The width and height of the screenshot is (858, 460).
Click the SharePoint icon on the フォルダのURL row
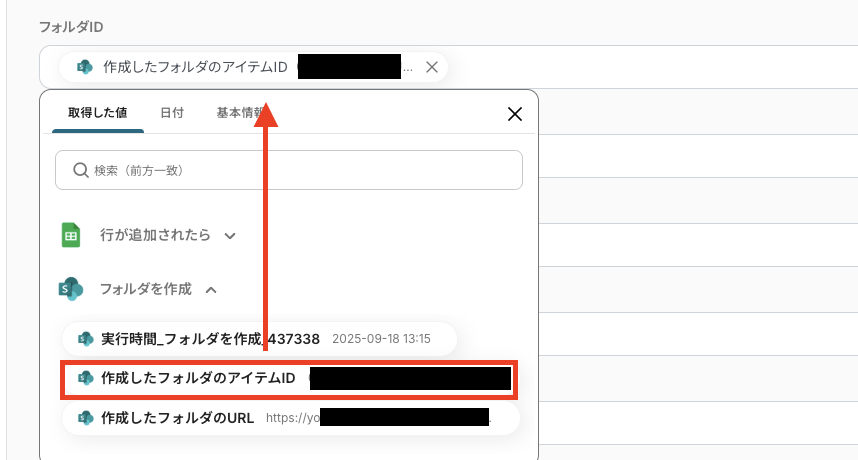(85, 418)
